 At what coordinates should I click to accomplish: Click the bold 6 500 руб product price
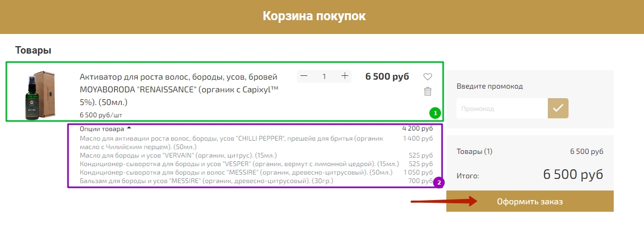(x=387, y=76)
